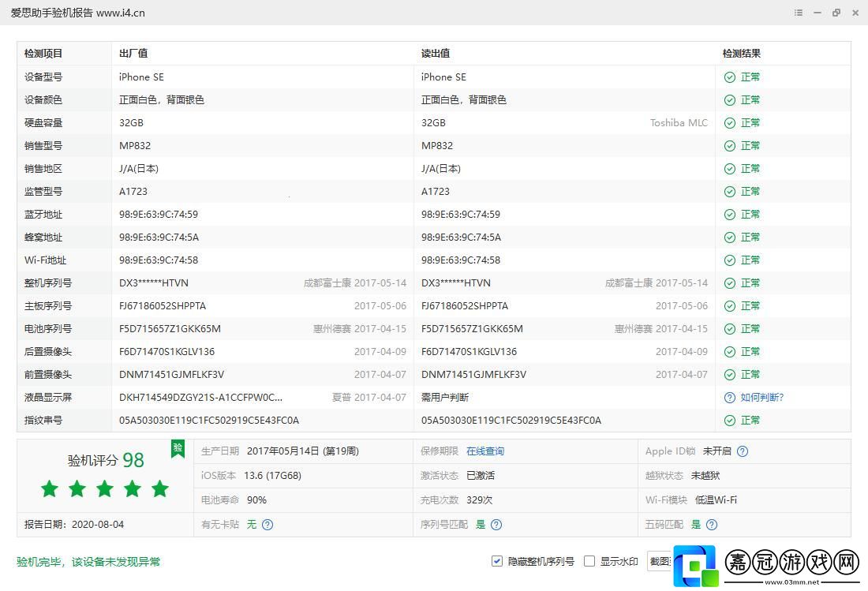Click the green check icon for 前置摄像头

(730, 375)
